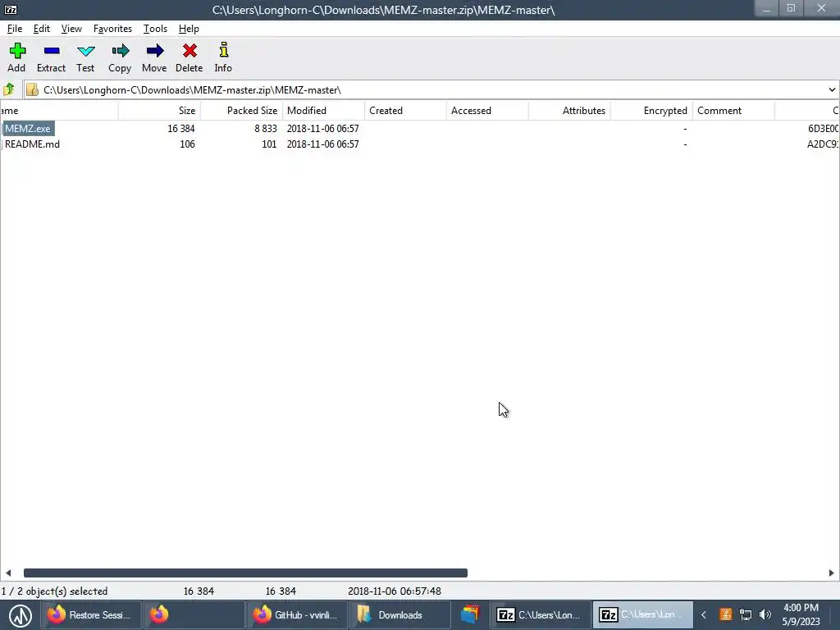Select the README.md file

click(32, 144)
